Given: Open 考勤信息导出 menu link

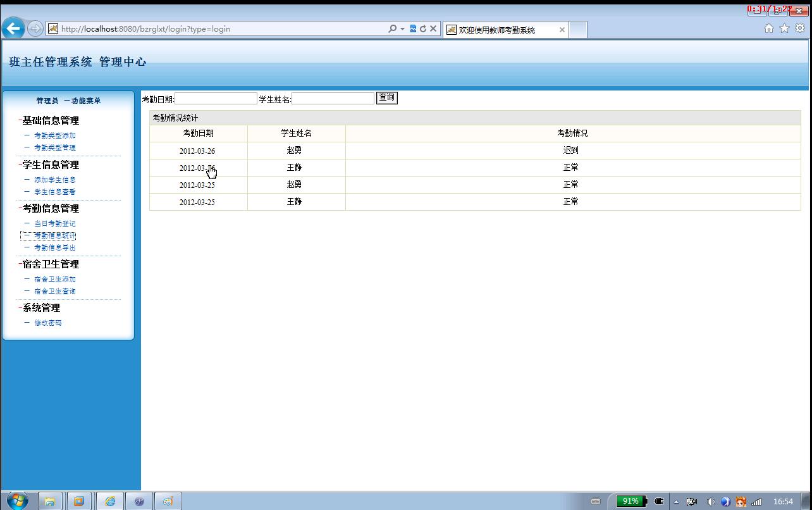Looking at the screenshot, I should pyautogui.click(x=54, y=247).
